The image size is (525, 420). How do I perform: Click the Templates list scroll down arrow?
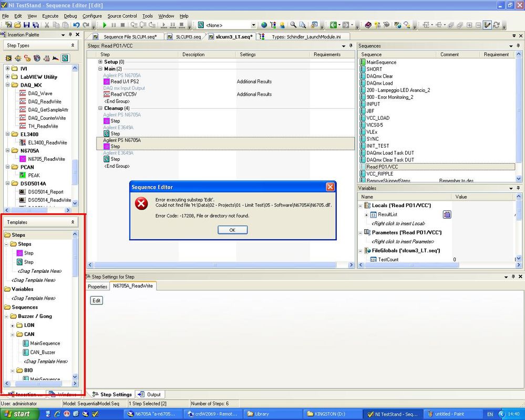pos(75,376)
